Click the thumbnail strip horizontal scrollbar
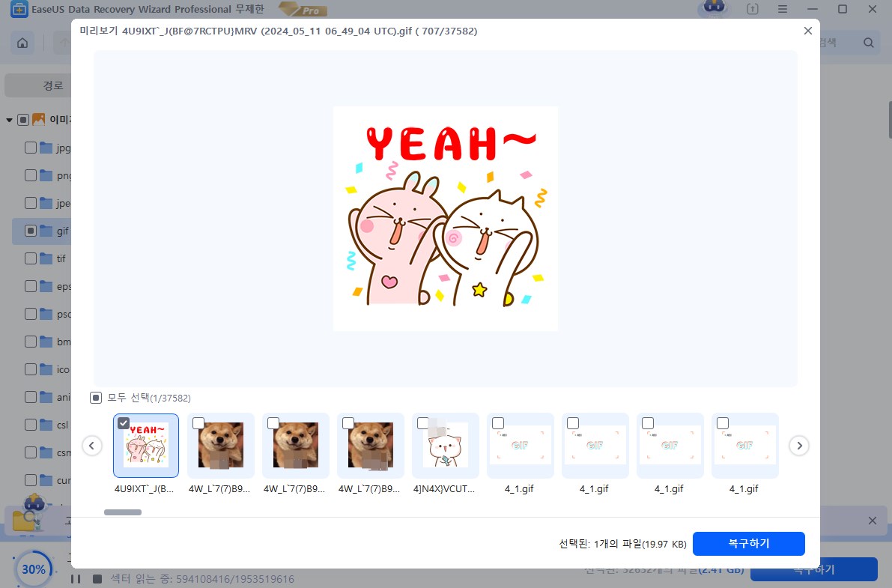 [x=123, y=512]
